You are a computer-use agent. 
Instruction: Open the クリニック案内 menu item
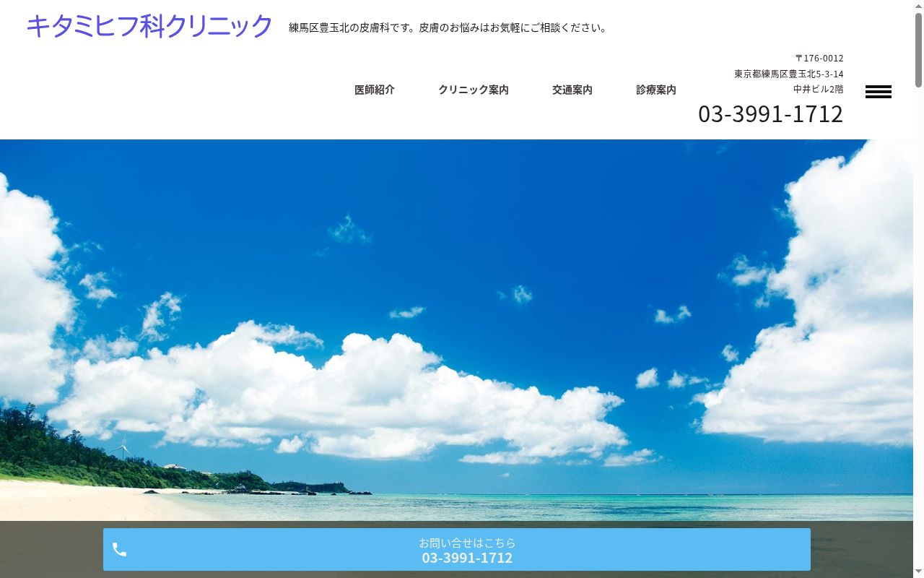(x=474, y=90)
